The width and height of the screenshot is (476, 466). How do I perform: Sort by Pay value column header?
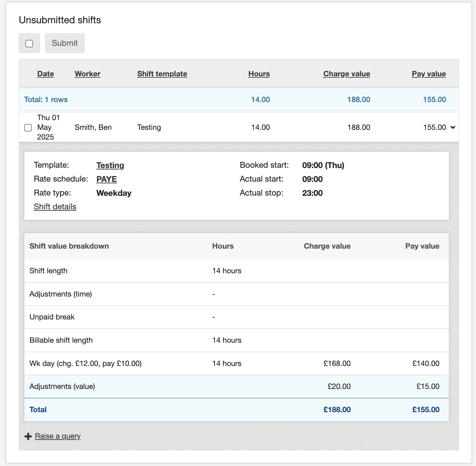(429, 74)
